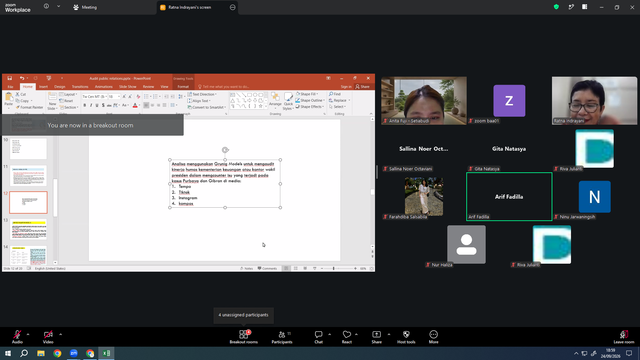This screenshot has width=640, height=360.
Task: Expand audio options arrow beside Audio
Action: 28,334
